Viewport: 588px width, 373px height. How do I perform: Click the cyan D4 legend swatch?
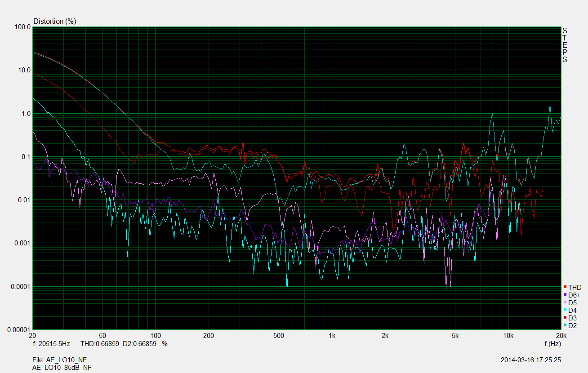tap(565, 310)
